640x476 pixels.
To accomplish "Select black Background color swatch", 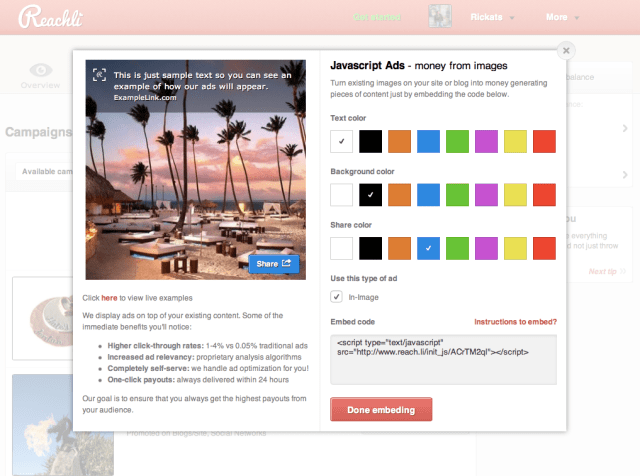I will [371, 195].
